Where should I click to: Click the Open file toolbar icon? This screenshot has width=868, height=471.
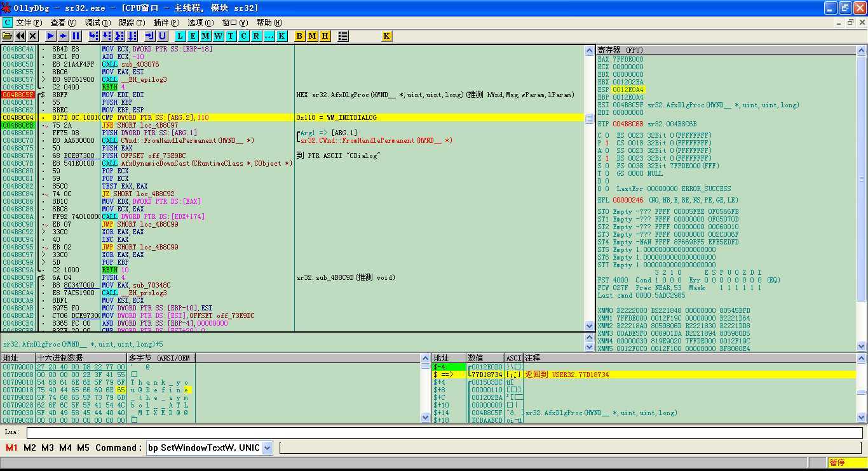[8, 36]
